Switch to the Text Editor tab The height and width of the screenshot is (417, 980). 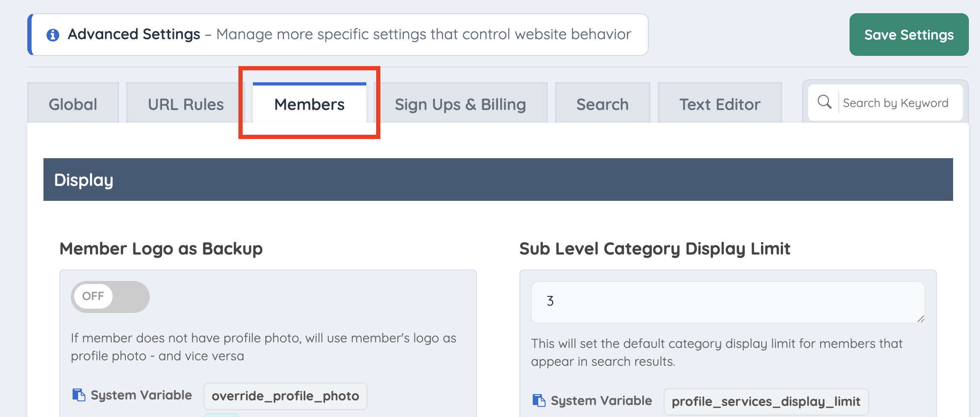tap(720, 103)
